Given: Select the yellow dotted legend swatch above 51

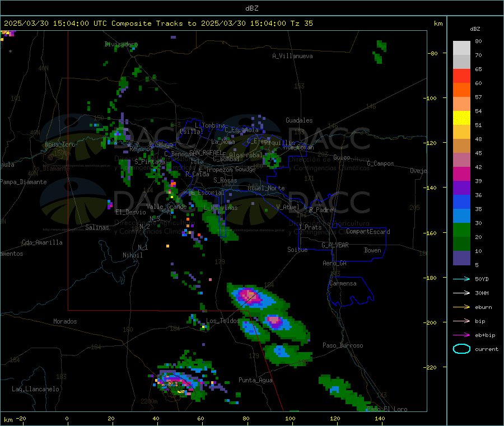Looking at the screenshot, I should pos(461,118).
